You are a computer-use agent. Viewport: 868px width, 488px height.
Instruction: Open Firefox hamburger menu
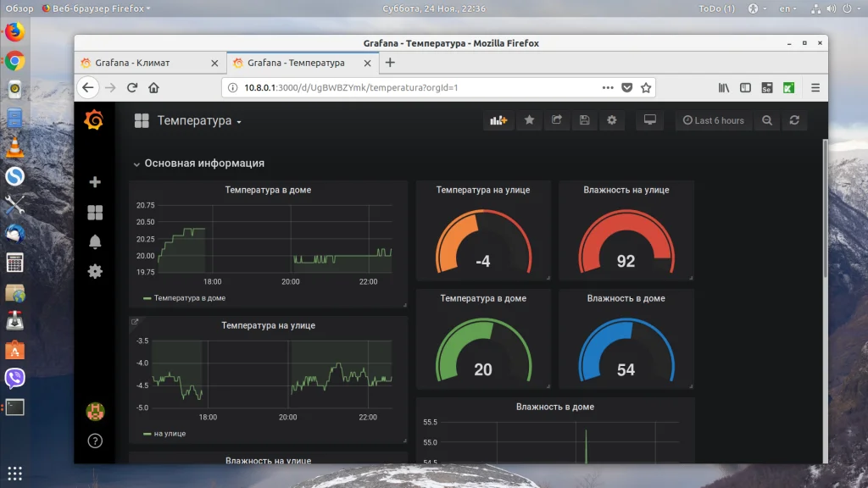point(815,87)
